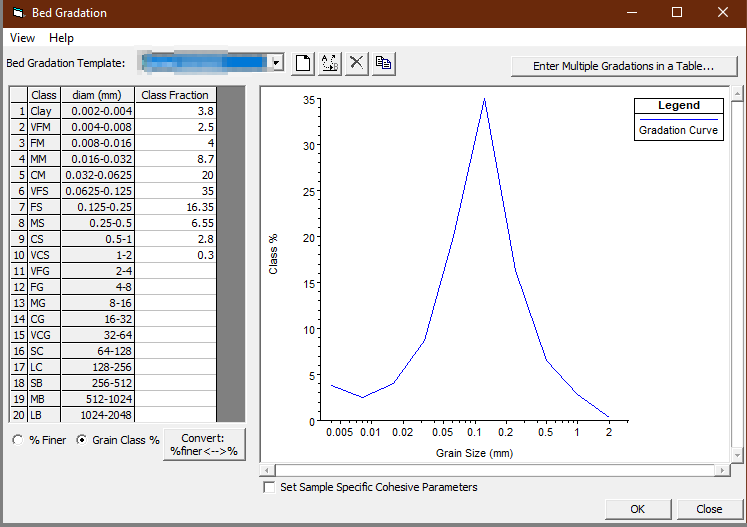Open the Help menu
Viewport: 747px width, 527px height.
61,38
